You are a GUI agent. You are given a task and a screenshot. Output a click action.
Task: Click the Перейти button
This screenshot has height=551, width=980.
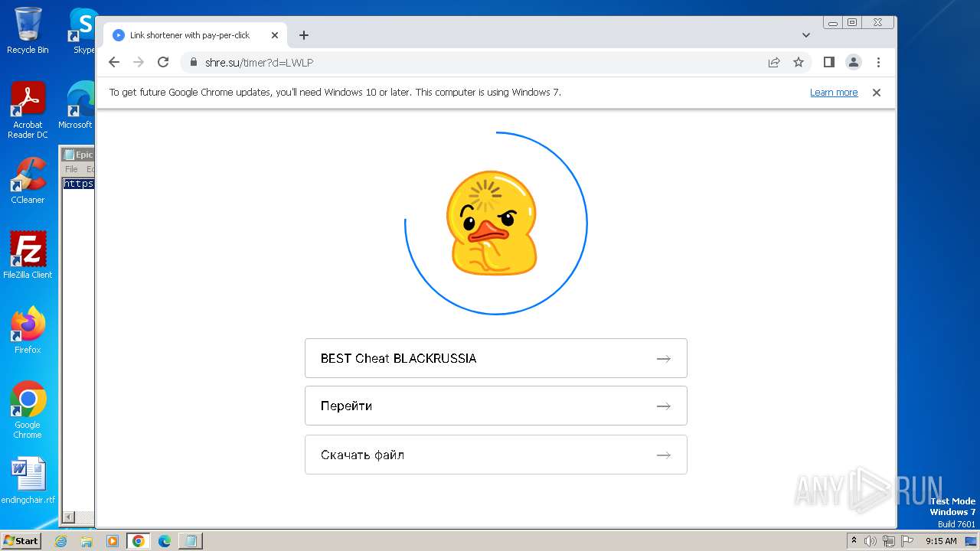point(496,406)
